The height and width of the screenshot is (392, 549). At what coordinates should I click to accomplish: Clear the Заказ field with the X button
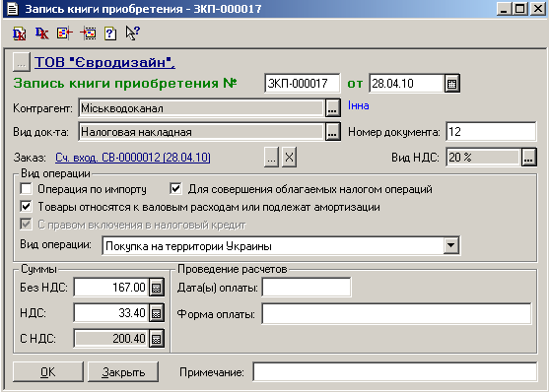289,158
